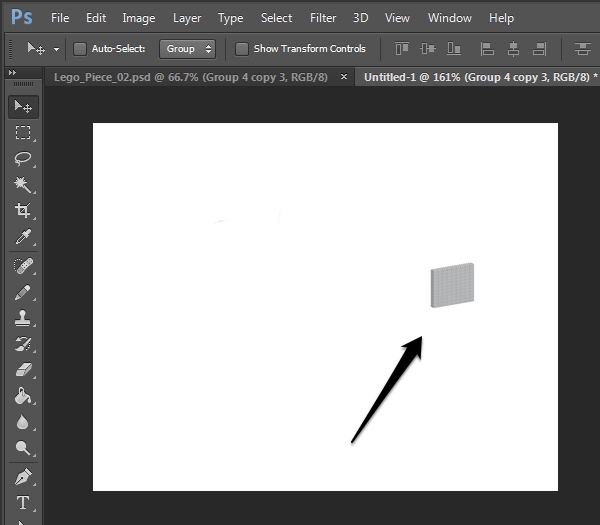This screenshot has height=525, width=600.
Task: Click the Align horizontal centers icon
Action: (x=513, y=49)
